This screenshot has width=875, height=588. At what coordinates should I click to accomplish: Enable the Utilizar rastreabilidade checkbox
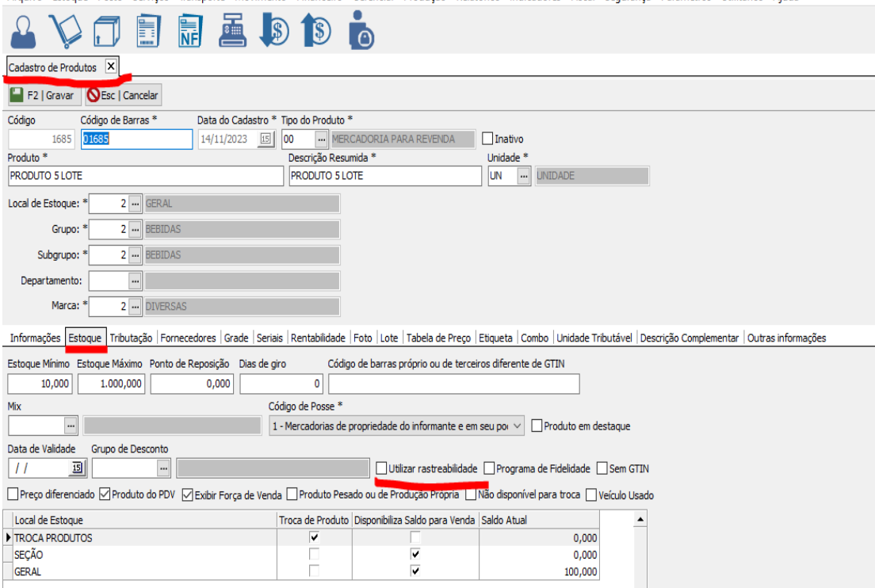click(x=382, y=468)
